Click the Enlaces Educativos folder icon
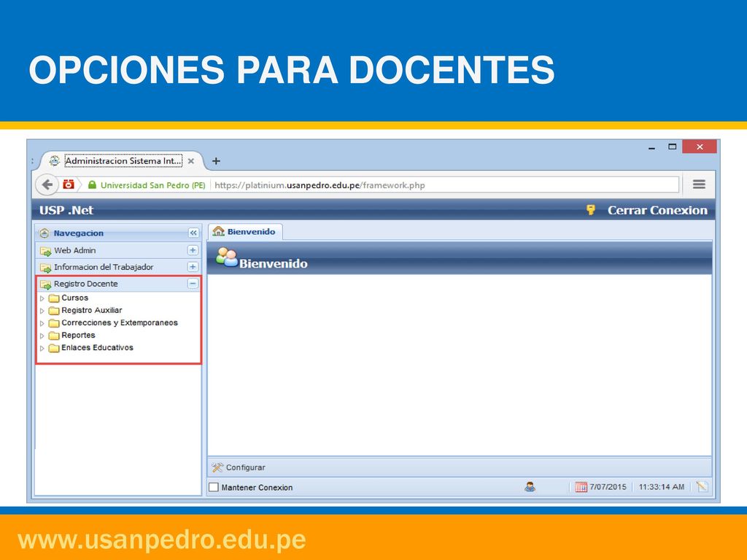Screen dimensions: 747x560 54,348
